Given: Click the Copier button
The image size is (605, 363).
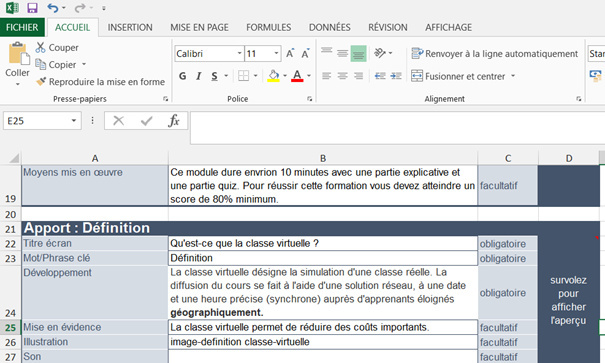Looking at the screenshot, I should point(56,64).
